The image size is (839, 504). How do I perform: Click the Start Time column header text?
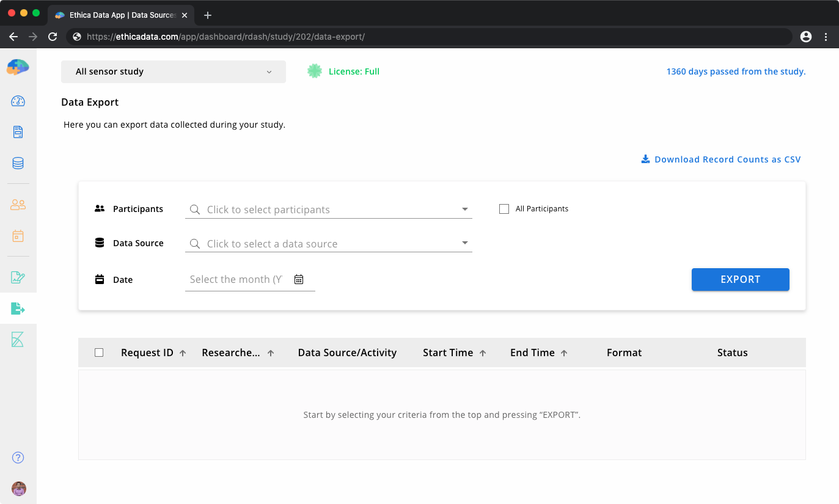coord(448,352)
